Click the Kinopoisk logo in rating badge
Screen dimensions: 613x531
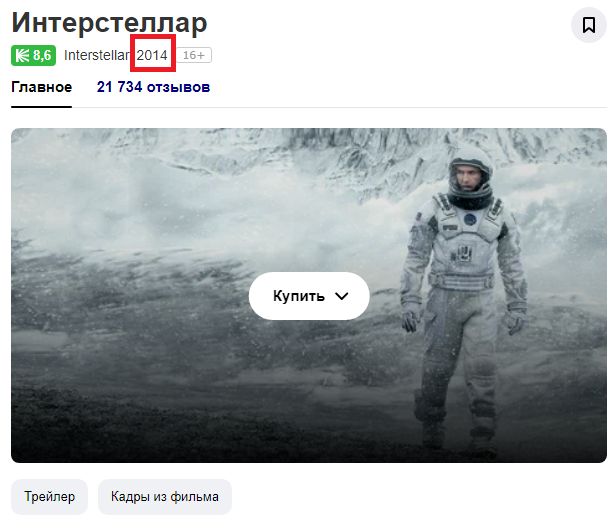pos(22,56)
